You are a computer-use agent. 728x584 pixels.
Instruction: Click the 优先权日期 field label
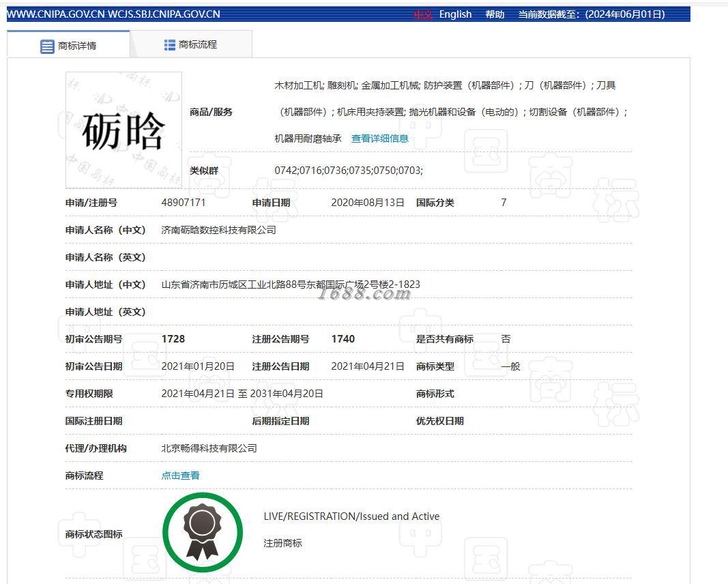(x=440, y=421)
